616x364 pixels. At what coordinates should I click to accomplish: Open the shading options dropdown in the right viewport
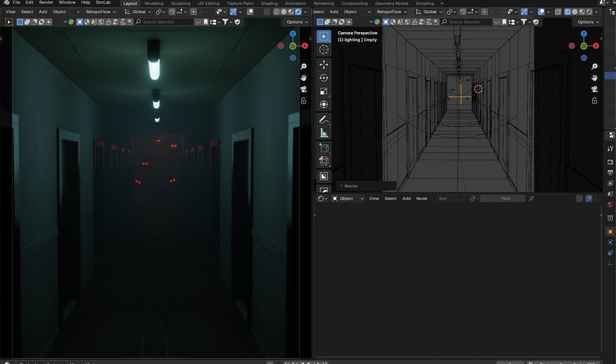coord(597,12)
